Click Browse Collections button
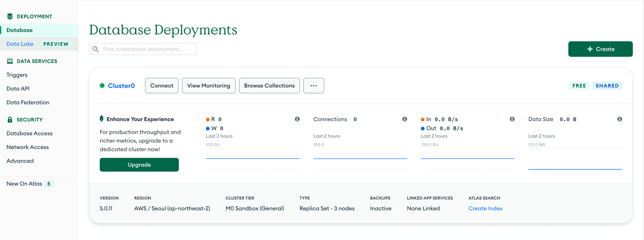This screenshot has height=240, width=644. pos(270,86)
